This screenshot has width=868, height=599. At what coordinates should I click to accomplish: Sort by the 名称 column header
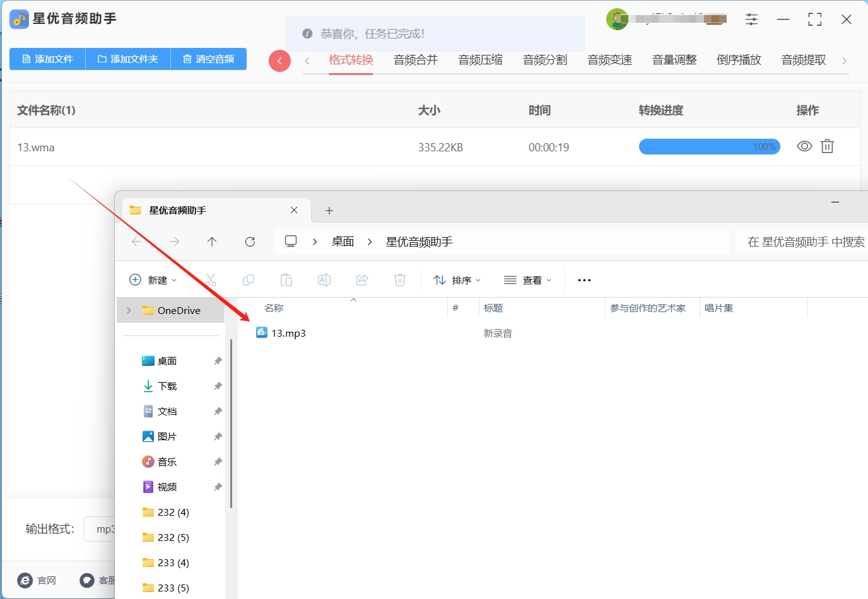(274, 308)
